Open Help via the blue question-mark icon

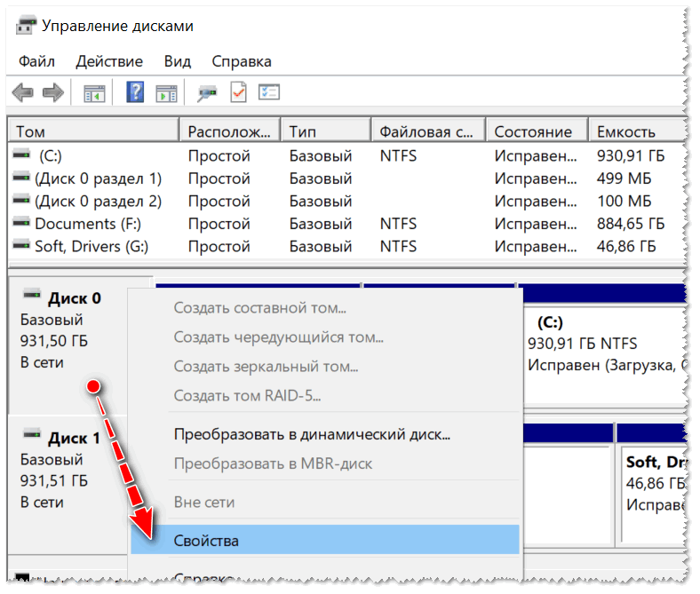pos(135,92)
